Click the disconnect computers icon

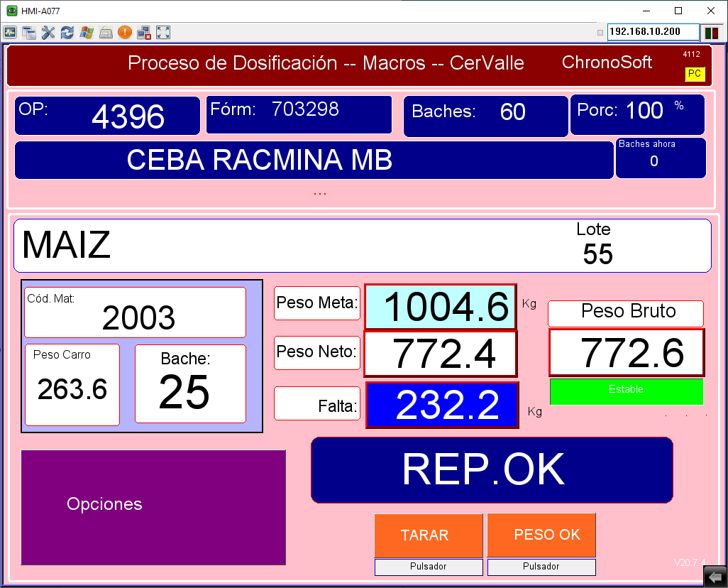(144, 32)
